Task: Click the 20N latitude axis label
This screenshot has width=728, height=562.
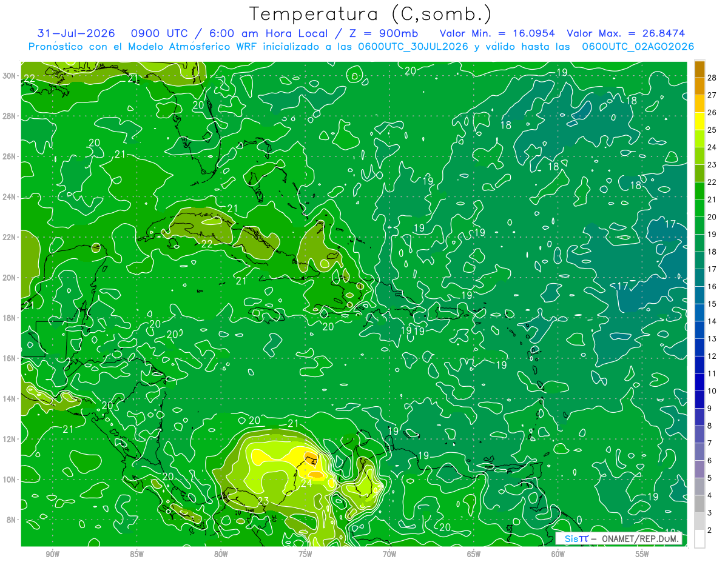Action: [x=10, y=278]
